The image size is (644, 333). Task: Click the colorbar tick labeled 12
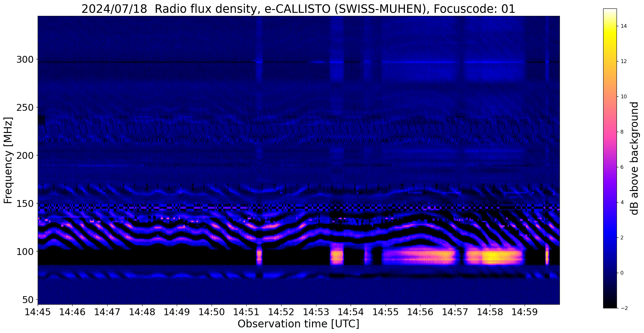coord(623,61)
